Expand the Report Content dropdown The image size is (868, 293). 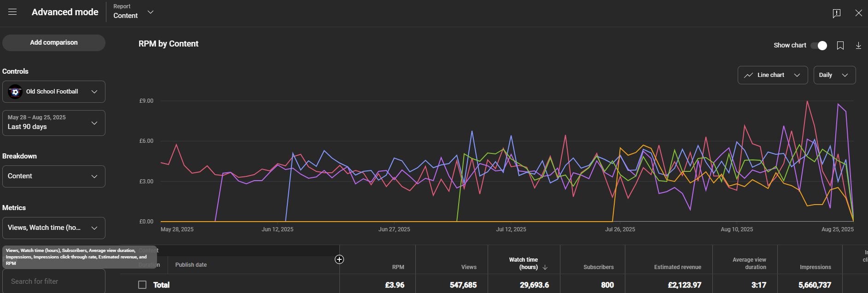(134, 12)
